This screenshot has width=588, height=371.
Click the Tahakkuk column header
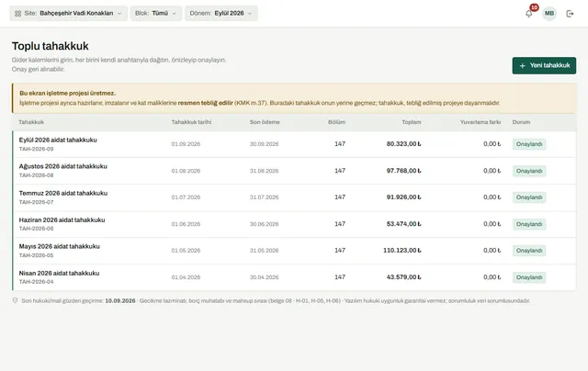[31, 122]
